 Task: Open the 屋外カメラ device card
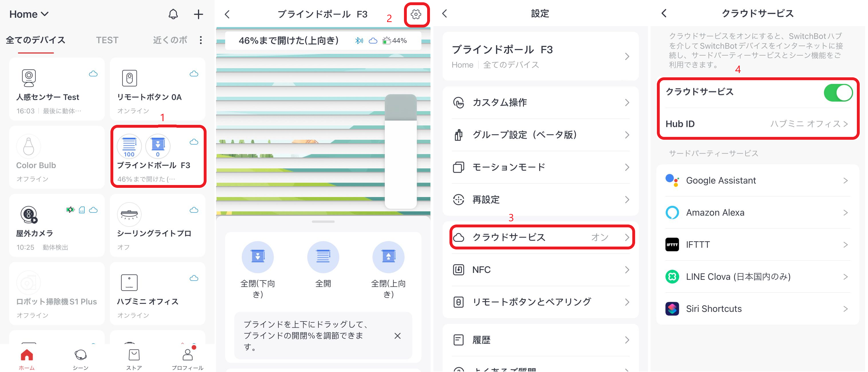tap(57, 225)
